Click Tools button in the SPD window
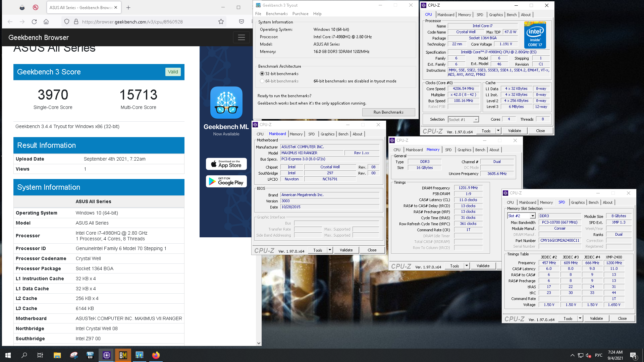 [568, 318]
